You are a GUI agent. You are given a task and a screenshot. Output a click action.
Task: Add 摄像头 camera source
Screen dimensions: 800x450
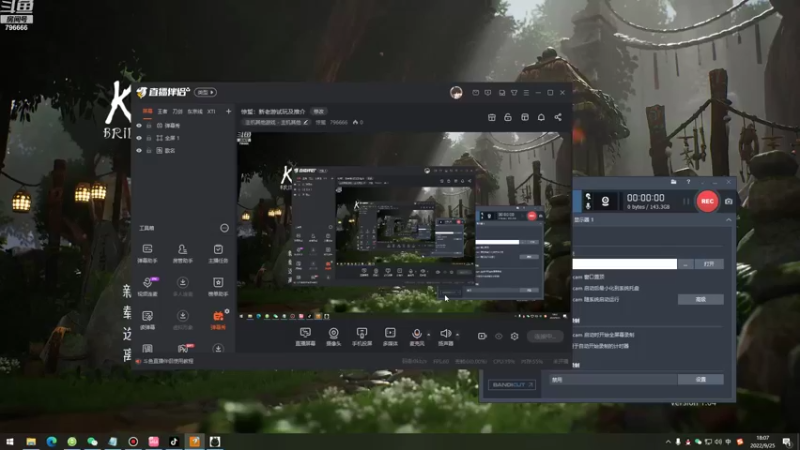[x=334, y=337]
